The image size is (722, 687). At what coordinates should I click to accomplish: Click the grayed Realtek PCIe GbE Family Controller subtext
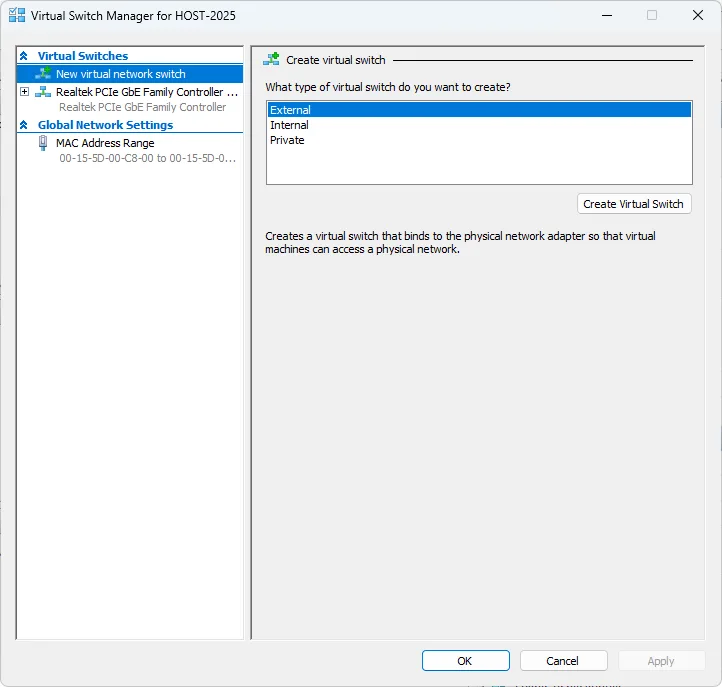[x=143, y=107]
